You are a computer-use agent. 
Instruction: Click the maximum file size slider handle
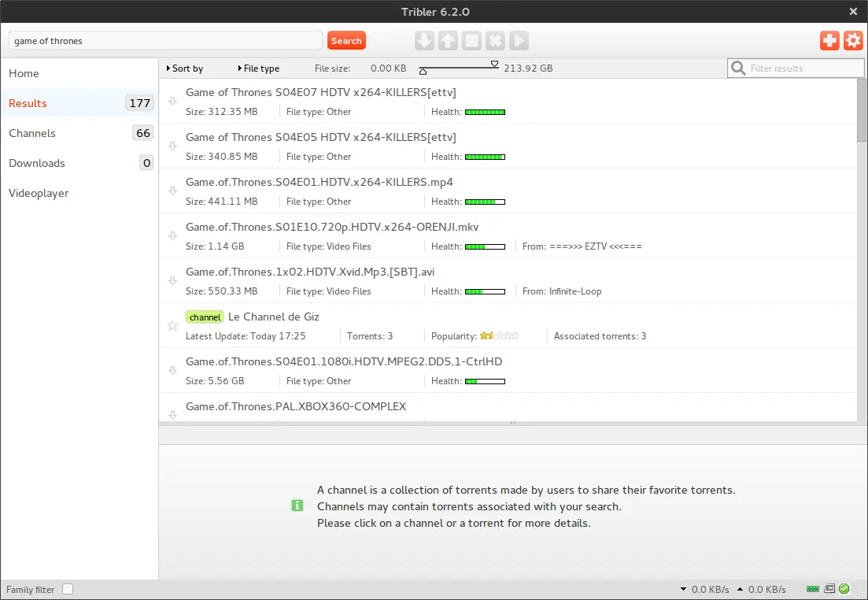tap(494, 65)
